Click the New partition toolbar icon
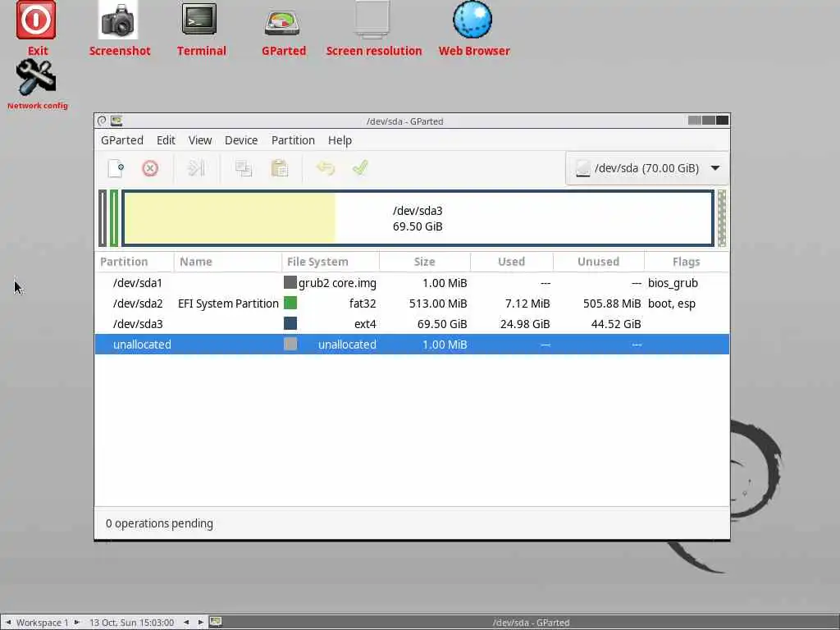840x630 pixels. (x=116, y=168)
